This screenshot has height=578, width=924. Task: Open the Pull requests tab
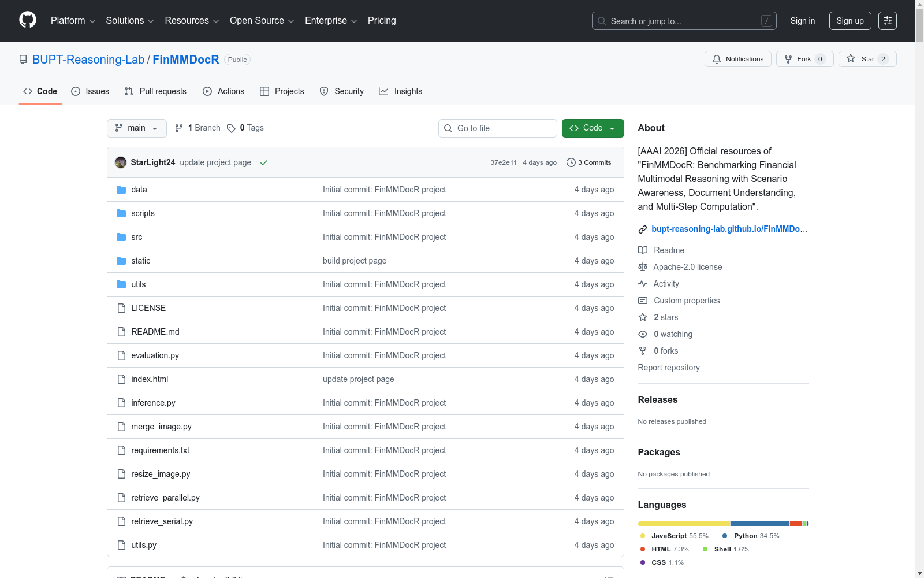coord(155,91)
